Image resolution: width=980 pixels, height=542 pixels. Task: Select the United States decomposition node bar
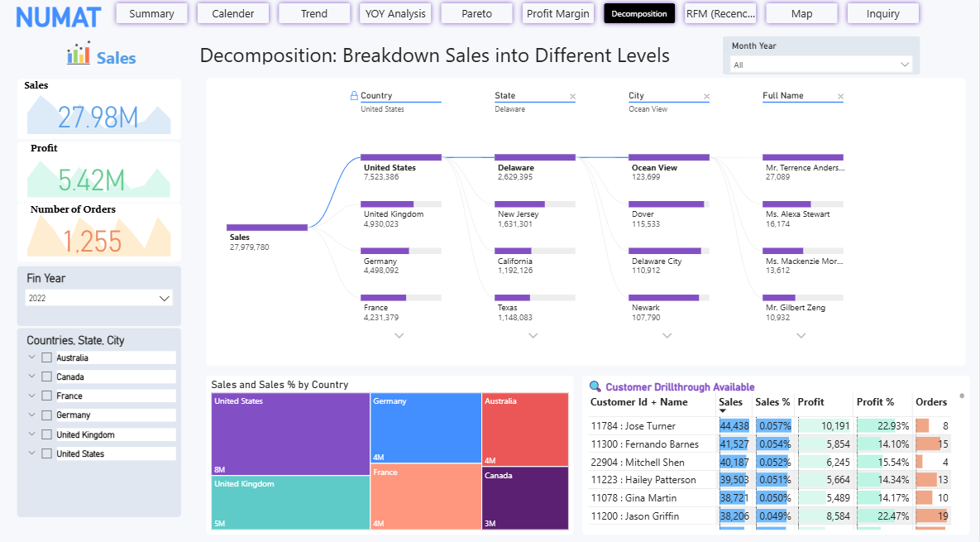[400, 157]
